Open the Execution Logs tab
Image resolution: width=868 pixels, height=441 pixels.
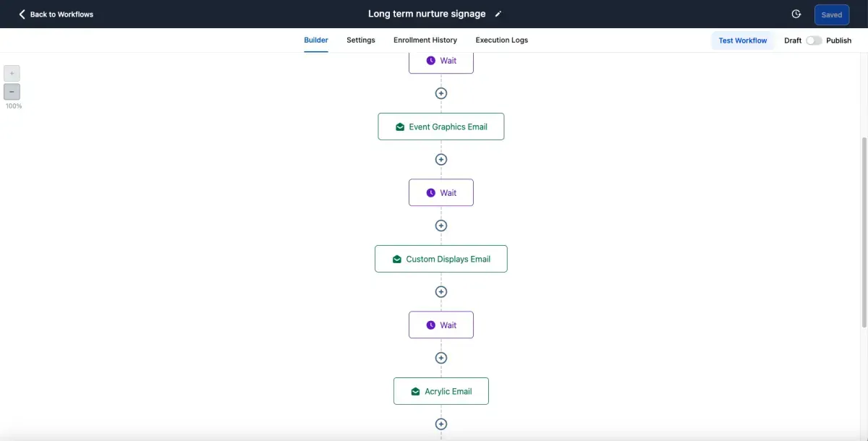(502, 40)
